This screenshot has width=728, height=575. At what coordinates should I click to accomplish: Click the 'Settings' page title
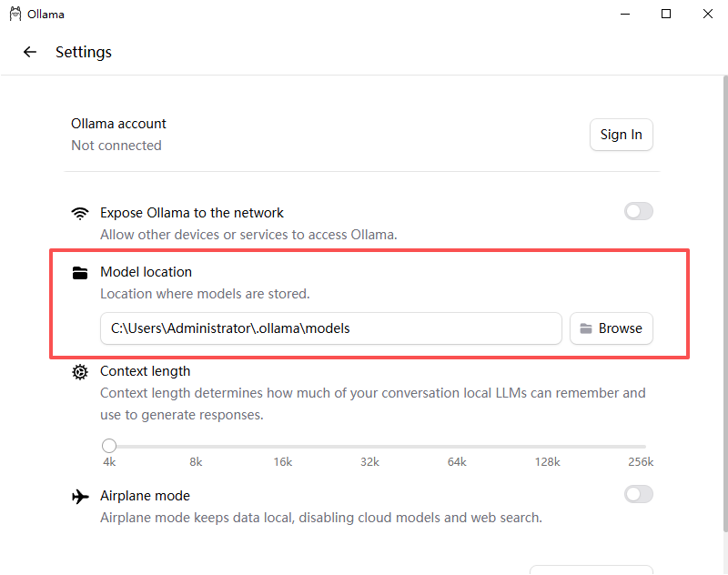[x=84, y=52]
